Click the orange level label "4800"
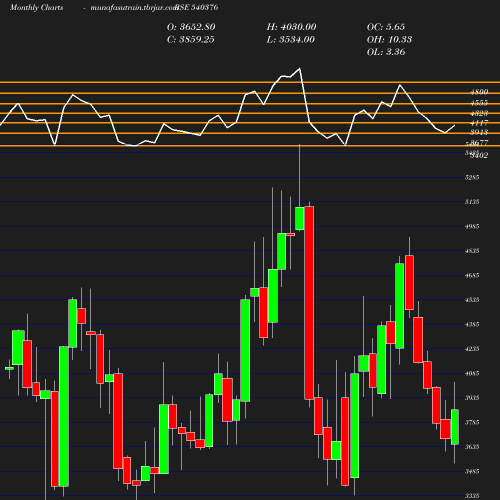This screenshot has width=500, height=500. pyautogui.click(x=479, y=92)
